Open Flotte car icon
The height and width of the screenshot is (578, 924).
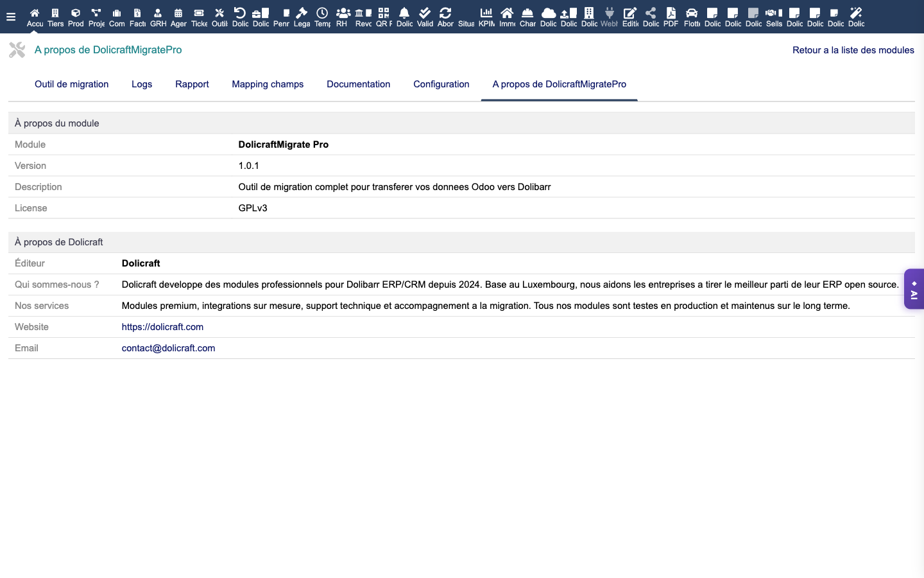tap(692, 13)
